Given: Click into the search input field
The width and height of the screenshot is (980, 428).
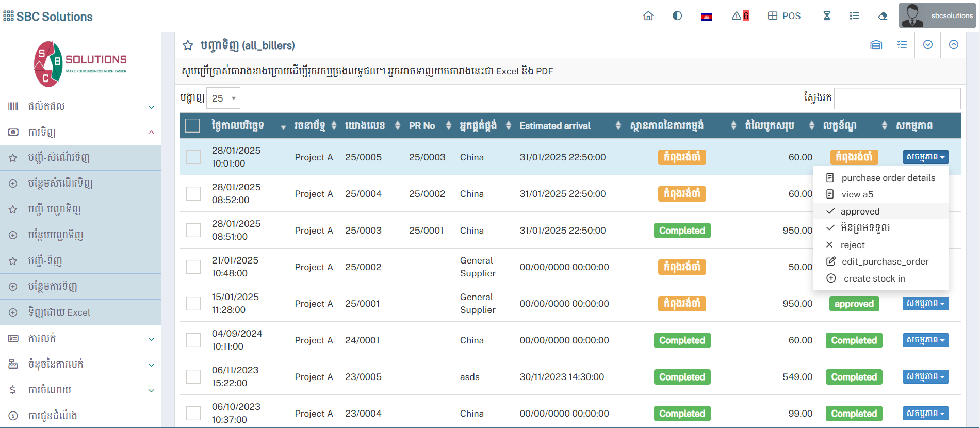Looking at the screenshot, I should [897, 98].
